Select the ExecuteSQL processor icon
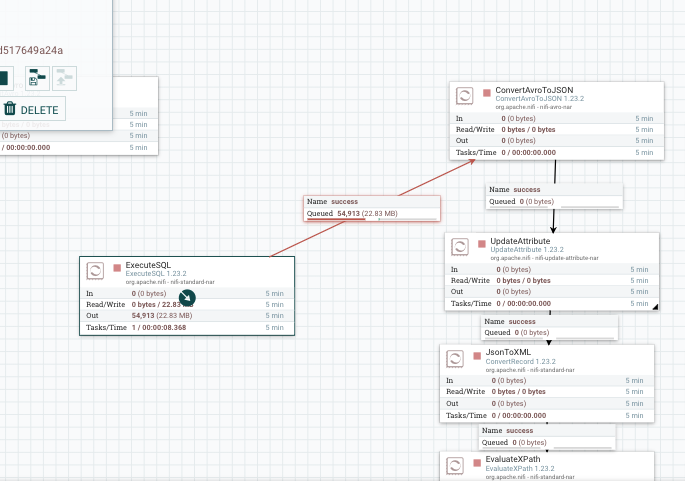The height and width of the screenshot is (481, 685). pyautogui.click(x=95, y=271)
